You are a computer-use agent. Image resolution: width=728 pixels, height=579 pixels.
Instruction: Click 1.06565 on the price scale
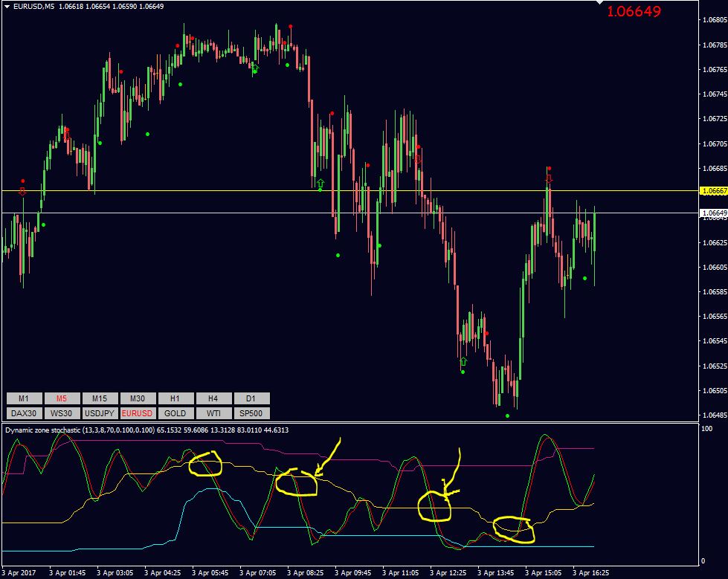[x=715, y=317]
